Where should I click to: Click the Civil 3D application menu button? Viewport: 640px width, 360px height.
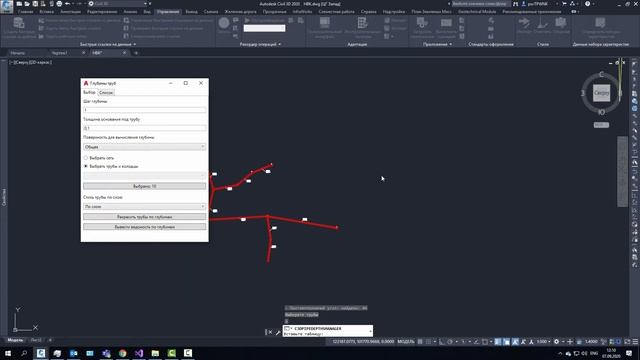coord(6,6)
